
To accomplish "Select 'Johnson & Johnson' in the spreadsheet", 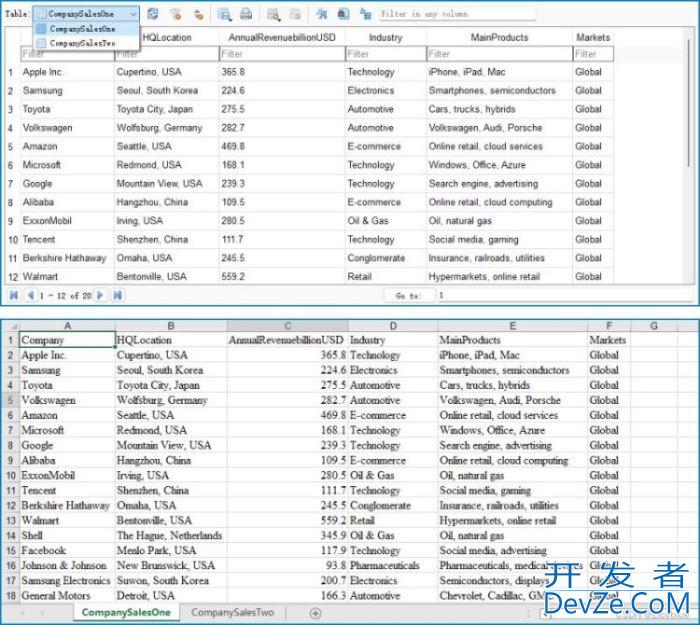I will click(67, 566).
